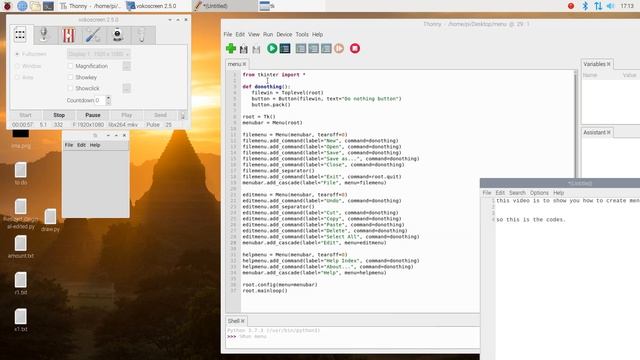Viewport: 640px width, 360px height.
Task: Open vokoscreen tools settings tab
Action: [93, 35]
